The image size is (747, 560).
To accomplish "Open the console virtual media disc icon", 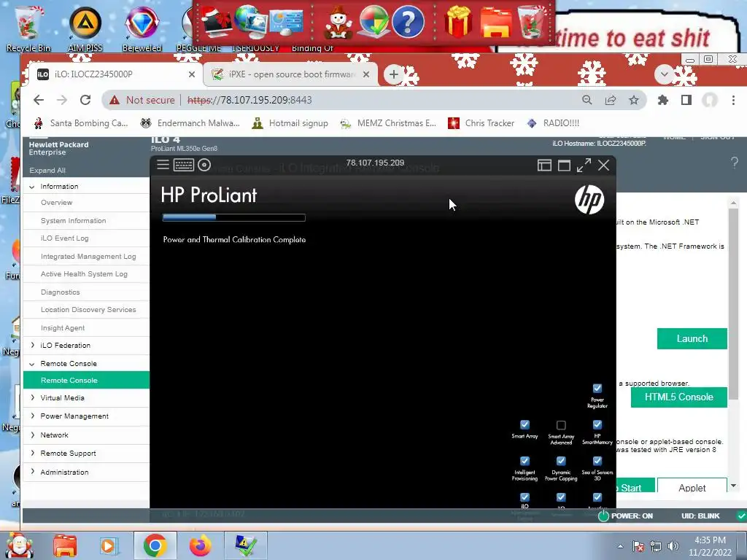I will click(x=204, y=165).
